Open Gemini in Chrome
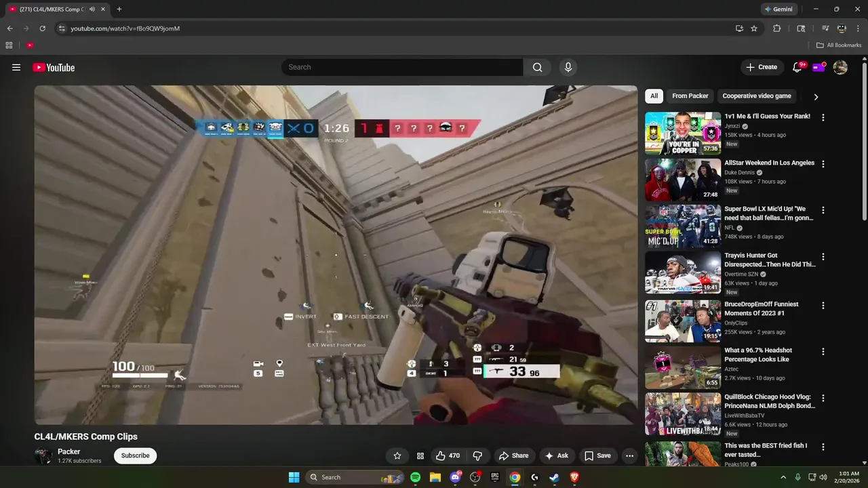Screen dimensions: 868x488 (778, 9)
